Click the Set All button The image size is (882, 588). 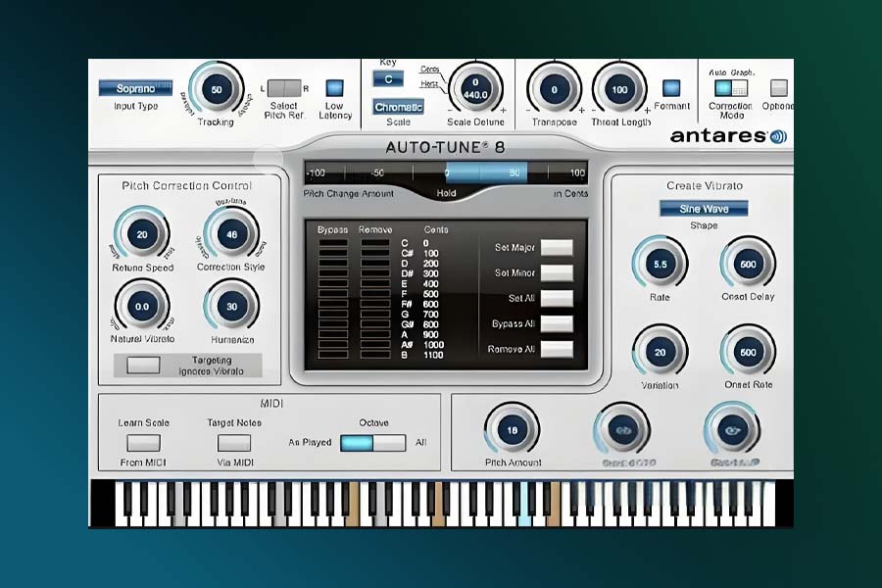(x=557, y=298)
